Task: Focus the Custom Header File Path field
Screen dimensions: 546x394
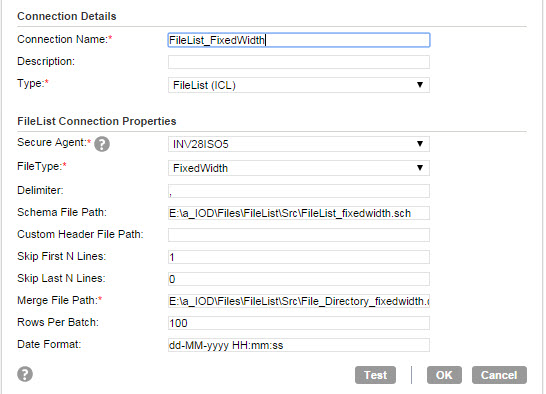Action: point(299,235)
